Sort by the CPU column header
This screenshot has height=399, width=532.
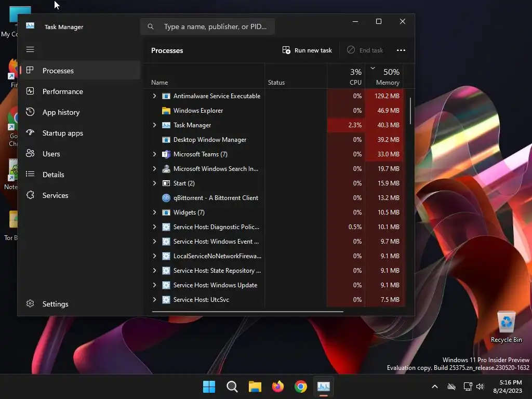click(346, 76)
